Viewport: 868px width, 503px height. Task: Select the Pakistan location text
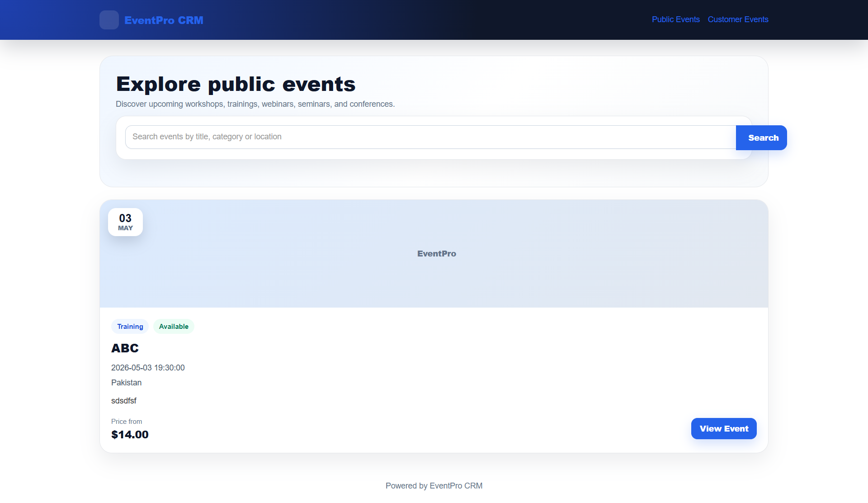point(126,382)
